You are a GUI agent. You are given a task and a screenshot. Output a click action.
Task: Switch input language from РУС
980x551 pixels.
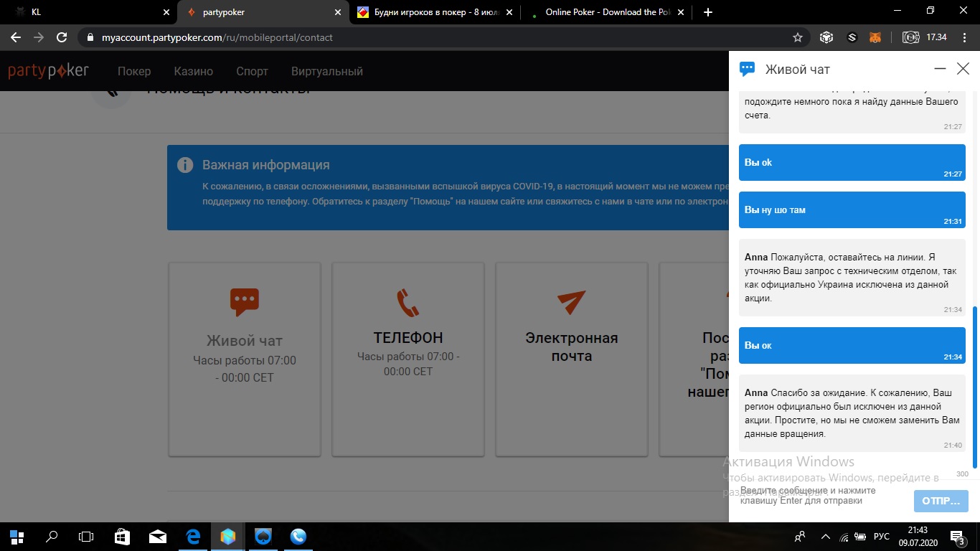tap(882, 537)
